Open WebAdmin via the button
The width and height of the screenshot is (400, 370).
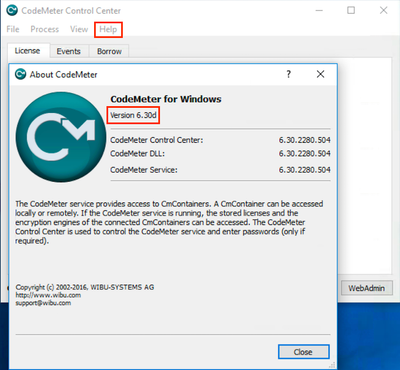(x=367, y=288)
